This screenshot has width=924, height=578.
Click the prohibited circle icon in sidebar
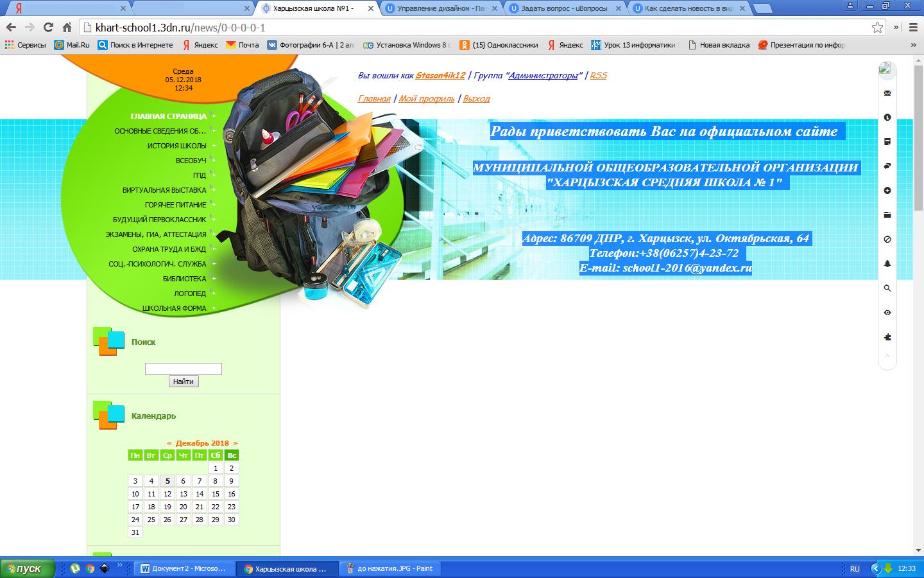pyautogui.click(x=887, y=240)
